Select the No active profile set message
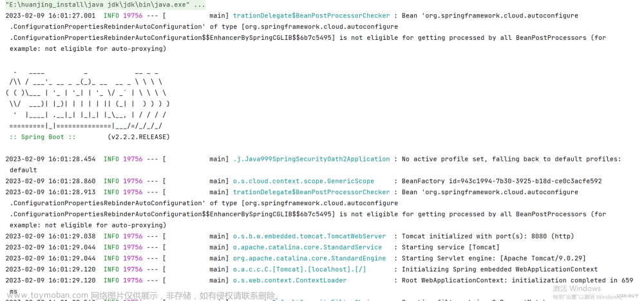Screen dimensions: 644x301 click(x=511, y=159)
